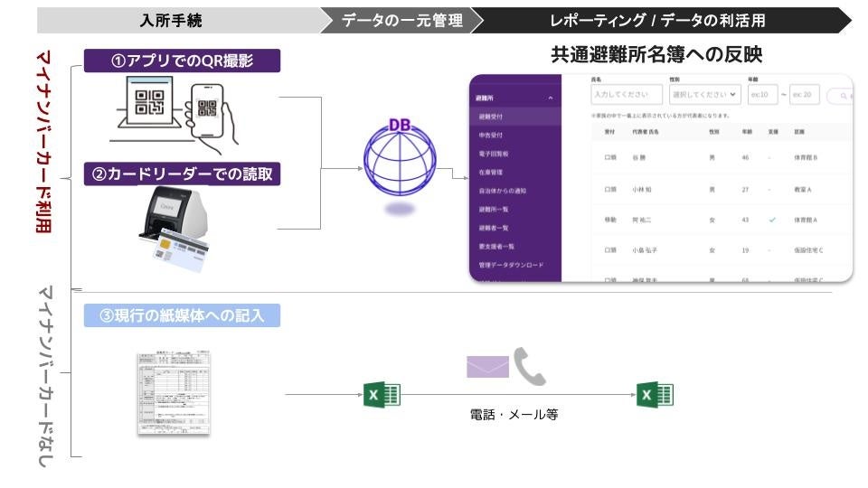Click the vertical マイナンバーカードなし label
The height and width of the screenshot is (488, 868).
[x=44, y=376]
